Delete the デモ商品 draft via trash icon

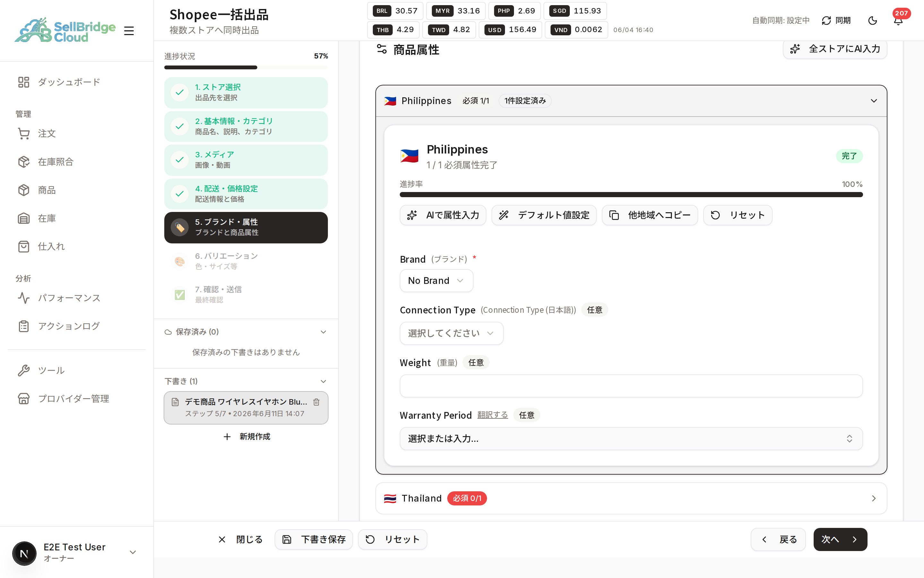(316, 402)
